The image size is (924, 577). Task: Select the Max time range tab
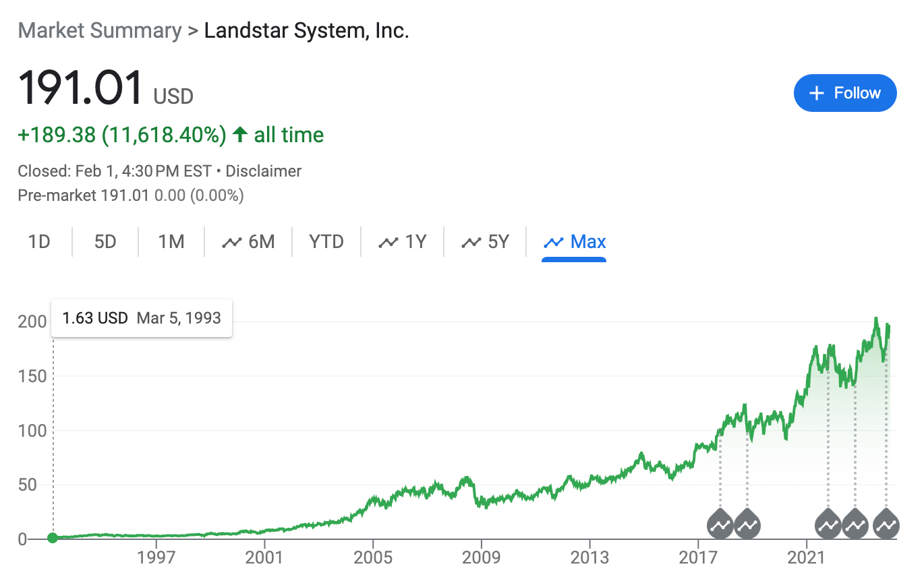[575, 242]
